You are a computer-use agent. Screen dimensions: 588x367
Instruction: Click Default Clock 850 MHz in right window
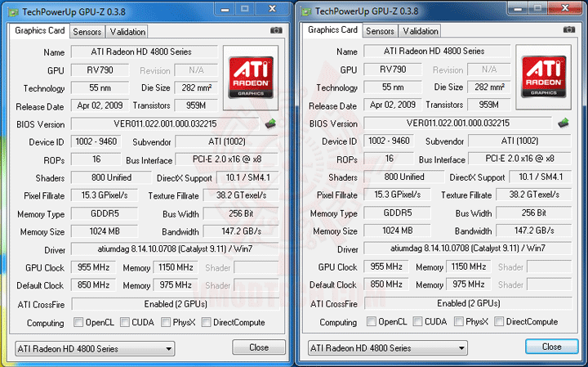coord(386,284)
